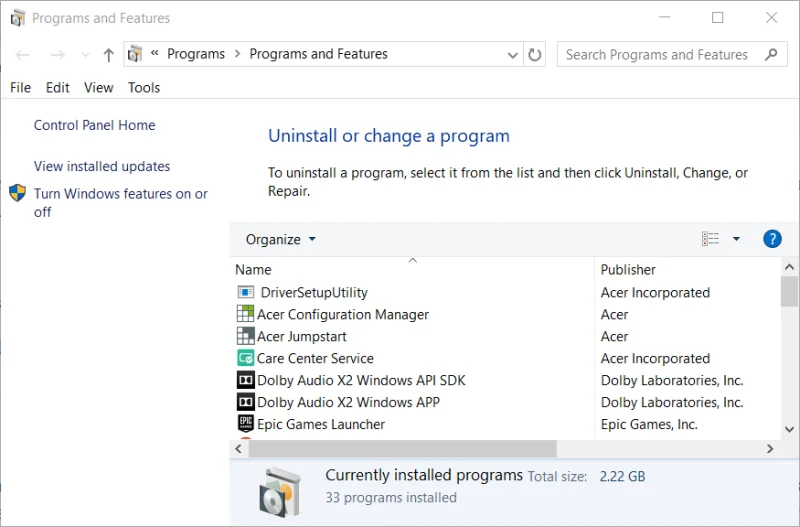800x527 pixels.
Task: Open View installed updates link
Action: [x=102, y=166]
